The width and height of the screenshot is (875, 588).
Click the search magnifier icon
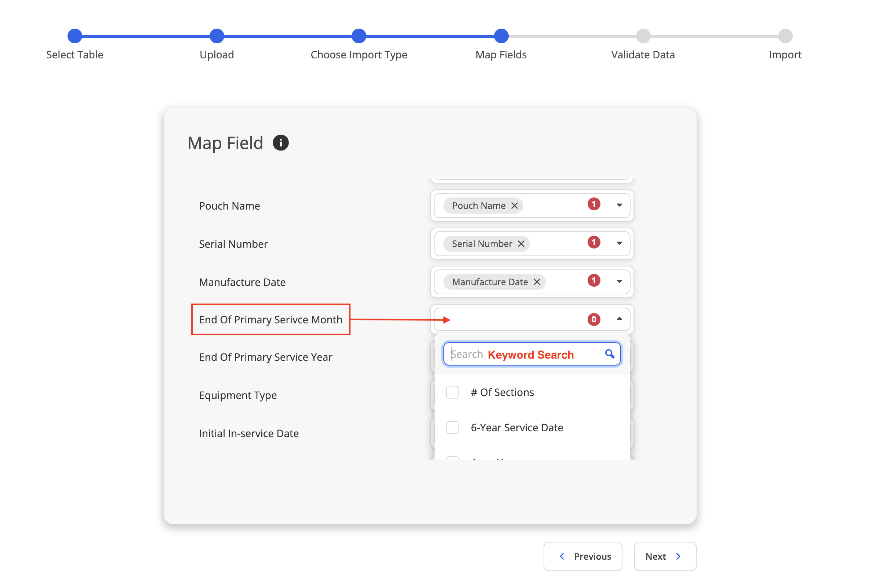pos(610,354)
